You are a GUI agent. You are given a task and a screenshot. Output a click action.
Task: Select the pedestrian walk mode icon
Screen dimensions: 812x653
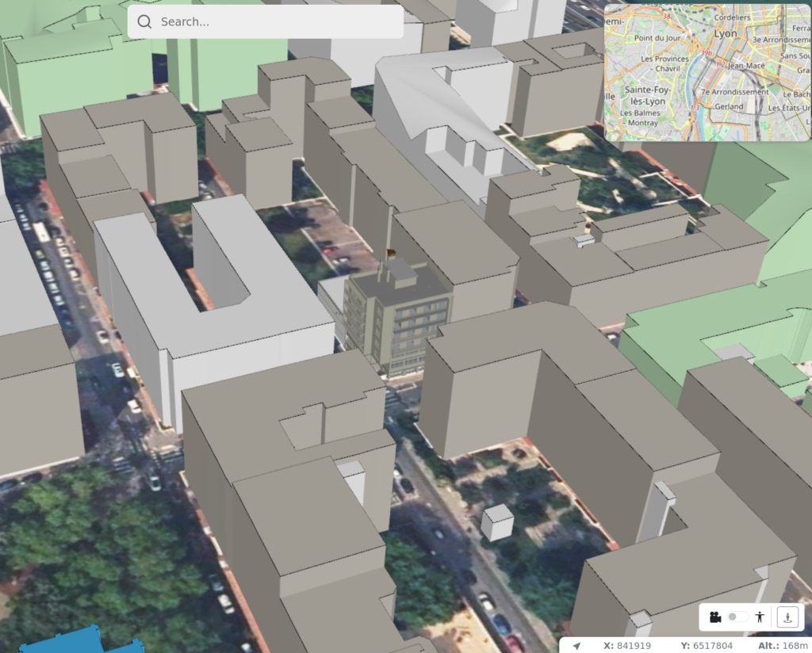tap(760, 616)
